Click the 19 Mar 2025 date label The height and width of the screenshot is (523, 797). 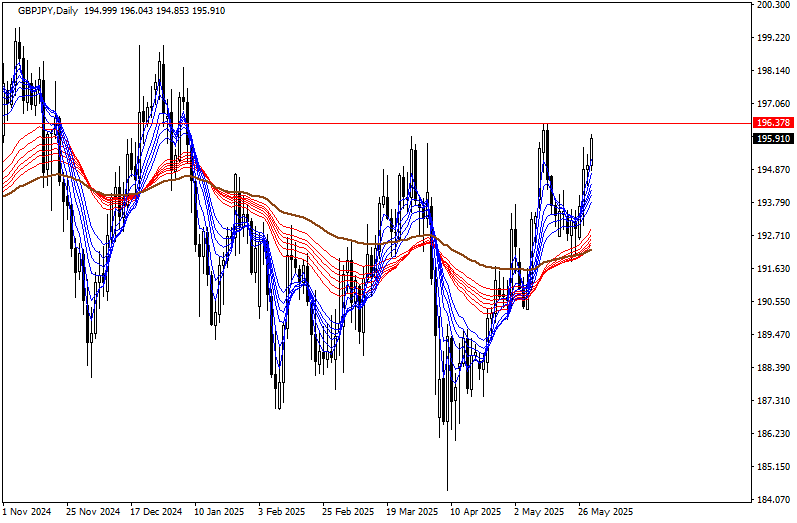point(412,512)
